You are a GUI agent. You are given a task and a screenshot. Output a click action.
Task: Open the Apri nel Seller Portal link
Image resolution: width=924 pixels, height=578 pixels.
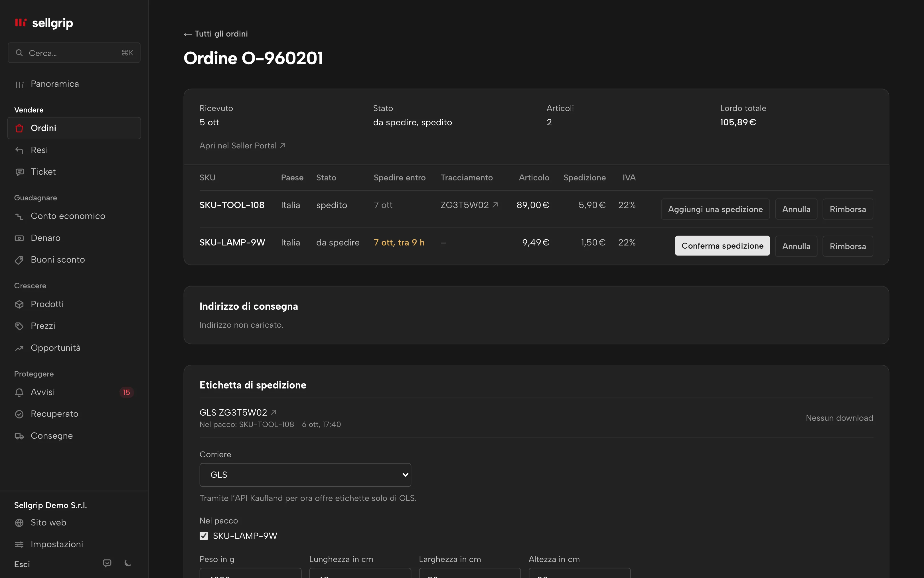click(x=242, y=146)
